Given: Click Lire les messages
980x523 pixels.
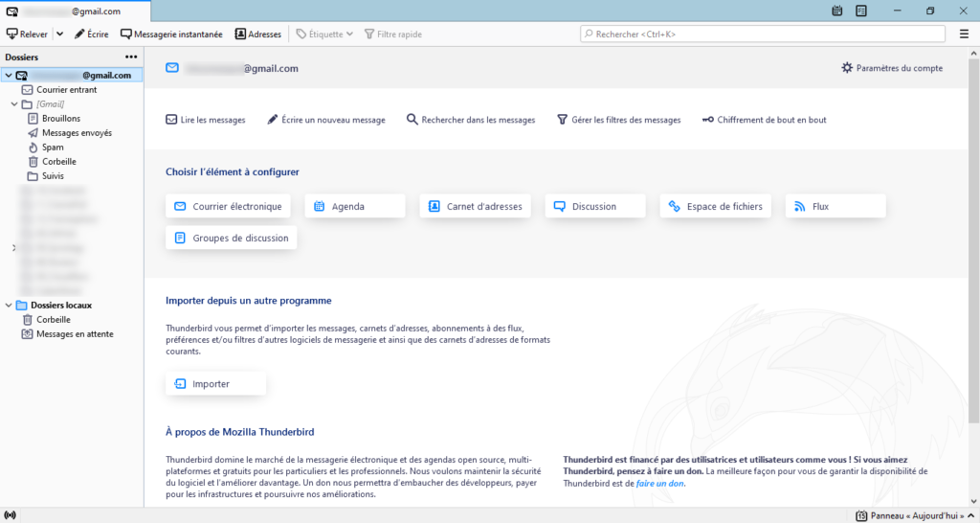Looking at the screenshot, I should [x=206, y=120].
